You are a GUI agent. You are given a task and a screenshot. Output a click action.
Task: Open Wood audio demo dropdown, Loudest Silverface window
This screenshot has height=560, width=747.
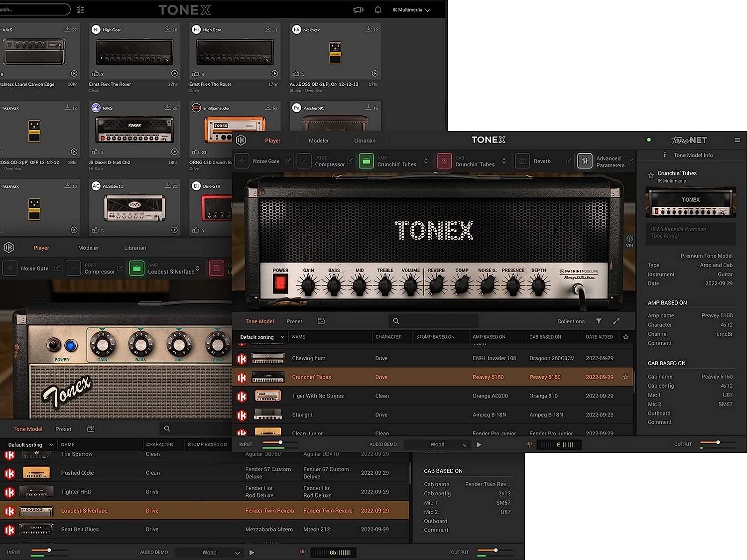click(x=209, y=552)
